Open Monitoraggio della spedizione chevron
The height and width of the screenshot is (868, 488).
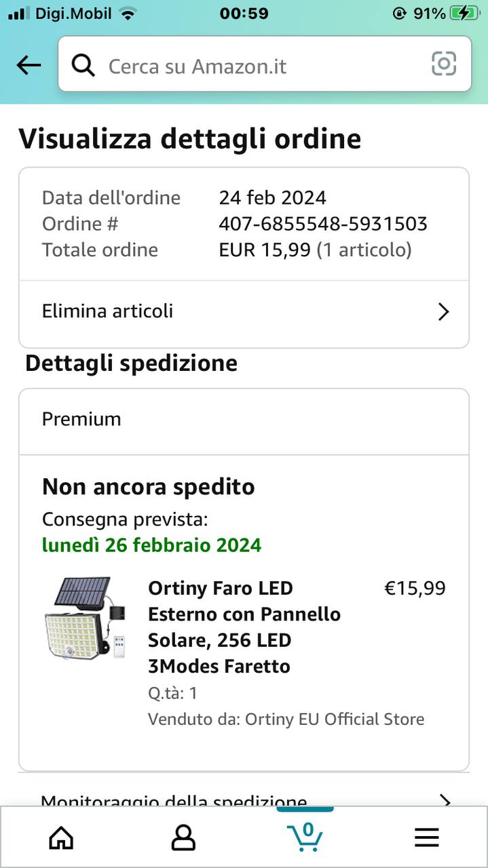(x=445, y=801)
